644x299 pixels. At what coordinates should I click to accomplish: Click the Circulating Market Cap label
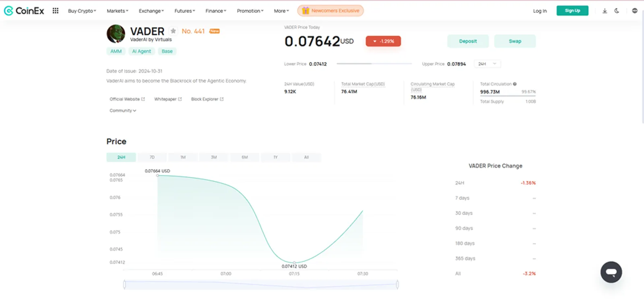433,87
